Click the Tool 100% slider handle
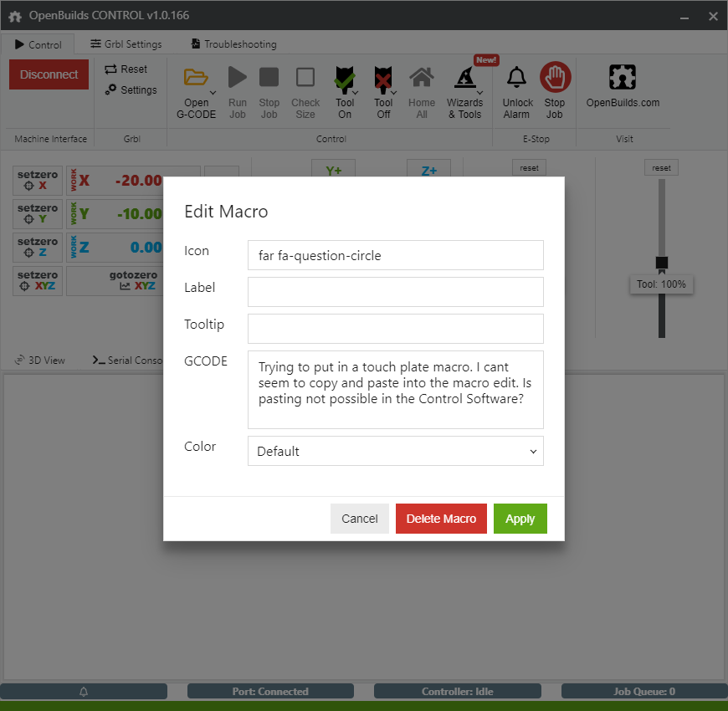Image resolution: width=728 pixels, height=711 pixels. 662,263
